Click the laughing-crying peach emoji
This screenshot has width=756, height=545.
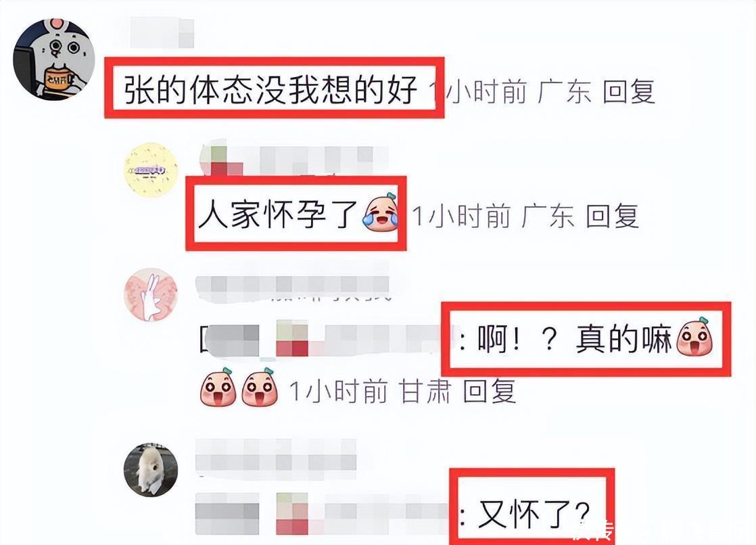pos(381,213)
